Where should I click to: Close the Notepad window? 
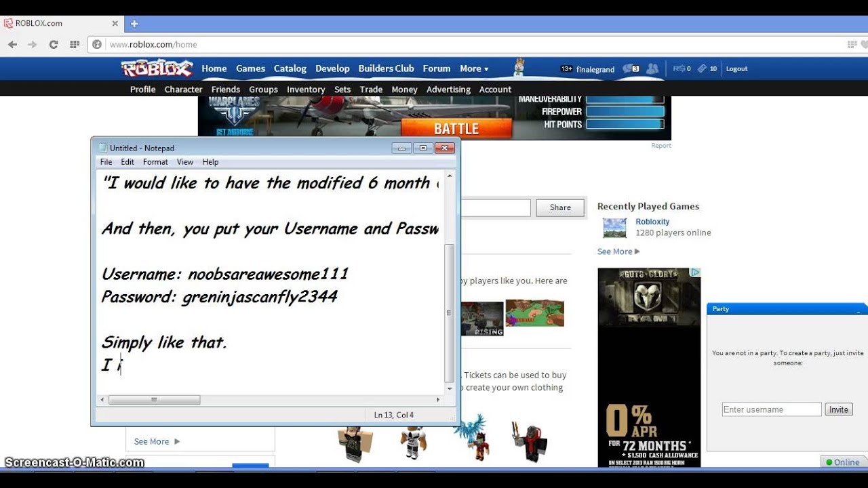[x=444, y=148]
